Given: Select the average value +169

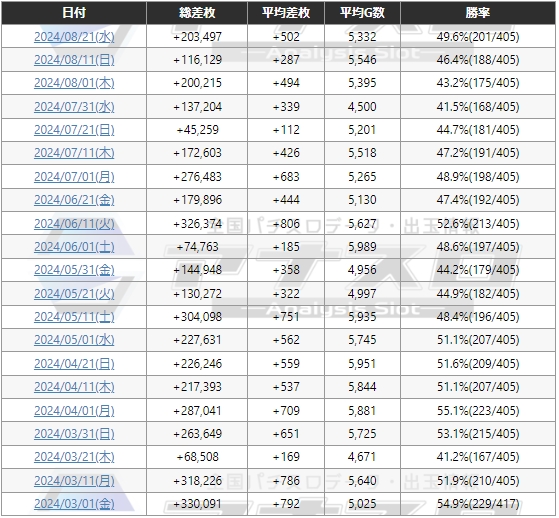Looking at the screenshot, I should click(286, 457).
